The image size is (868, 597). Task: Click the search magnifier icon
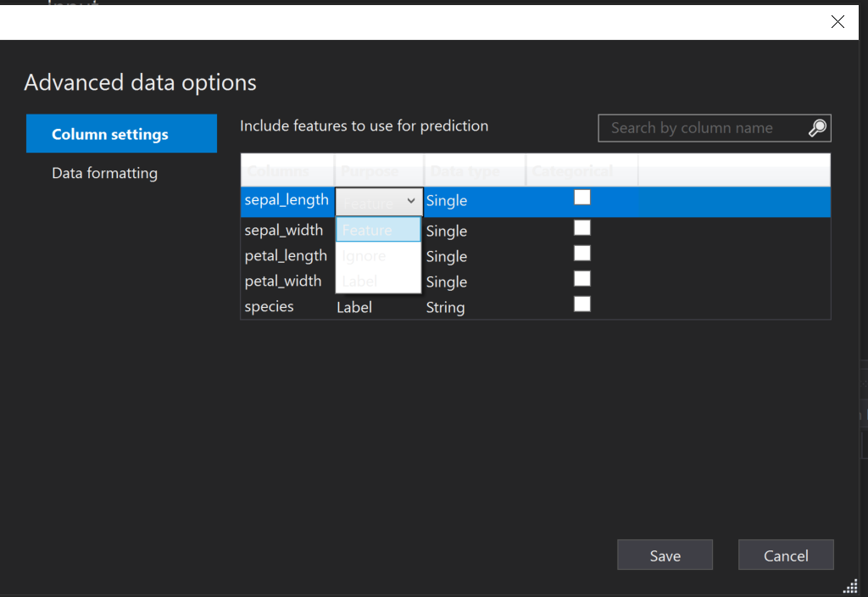tap(818, 128)
